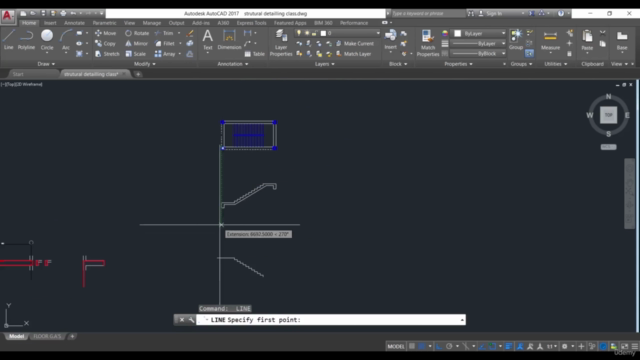Viewport: 640px width, 360px height.
Task: Toggle clean screen in status bar
Action: (x=624, y=346)
